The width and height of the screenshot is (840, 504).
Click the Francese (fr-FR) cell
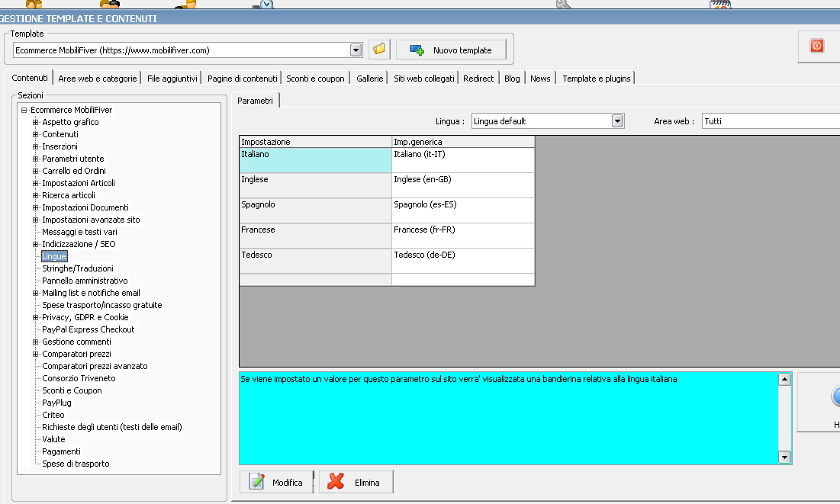tap(463, 236)
